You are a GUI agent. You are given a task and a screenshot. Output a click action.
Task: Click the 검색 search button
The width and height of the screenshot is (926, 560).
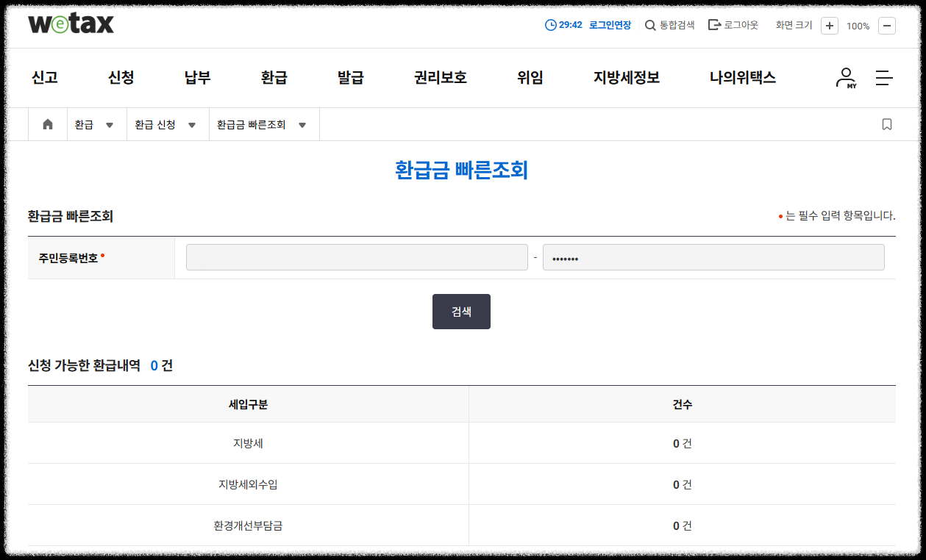[461, 312]
